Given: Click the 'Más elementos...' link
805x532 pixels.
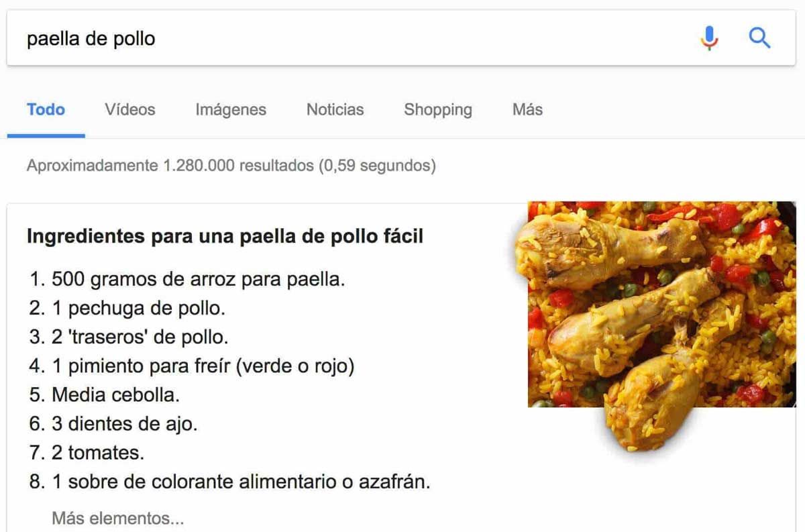Looking at the screenshot, I should (x=117, y=519).
